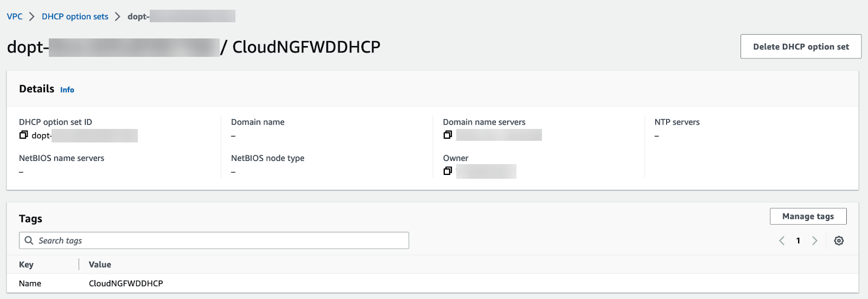Sort tags by Value column

point(100,264)
